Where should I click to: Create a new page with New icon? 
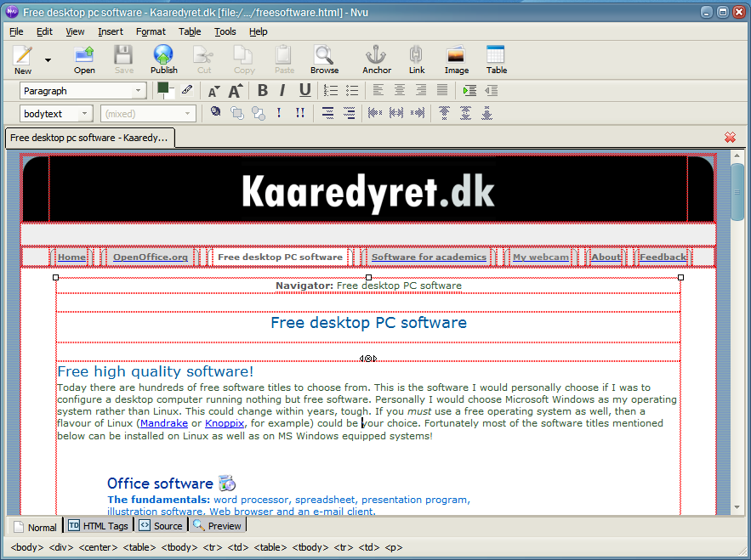pos(22,59)
